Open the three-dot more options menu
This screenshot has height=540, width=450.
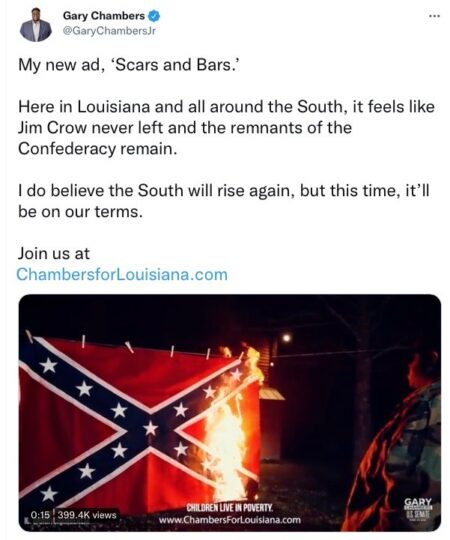[x=435, y=16]
